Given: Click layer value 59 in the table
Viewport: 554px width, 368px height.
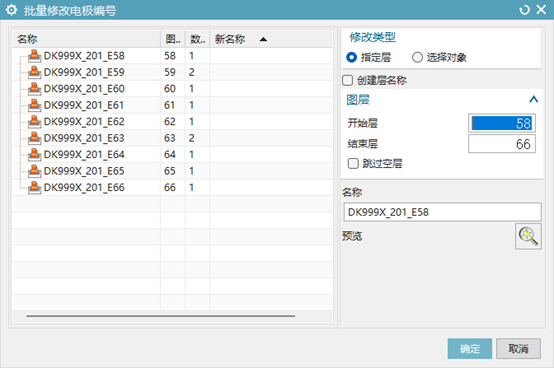Looking at the screenshot, I should click(170, 72).
